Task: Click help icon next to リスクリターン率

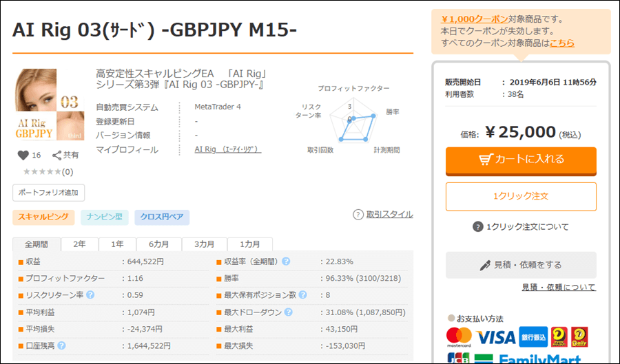Action: click(90, 295)
